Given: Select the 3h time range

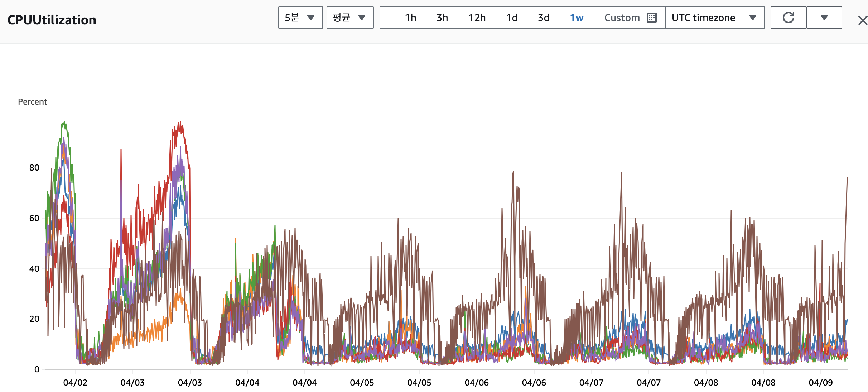Looking at the screenshot, I should point(442,18).
